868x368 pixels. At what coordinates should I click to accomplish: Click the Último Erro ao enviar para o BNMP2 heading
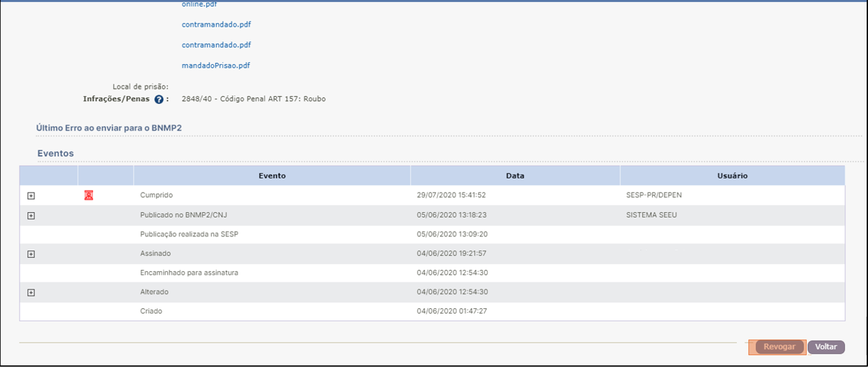(x=109, y=128)
